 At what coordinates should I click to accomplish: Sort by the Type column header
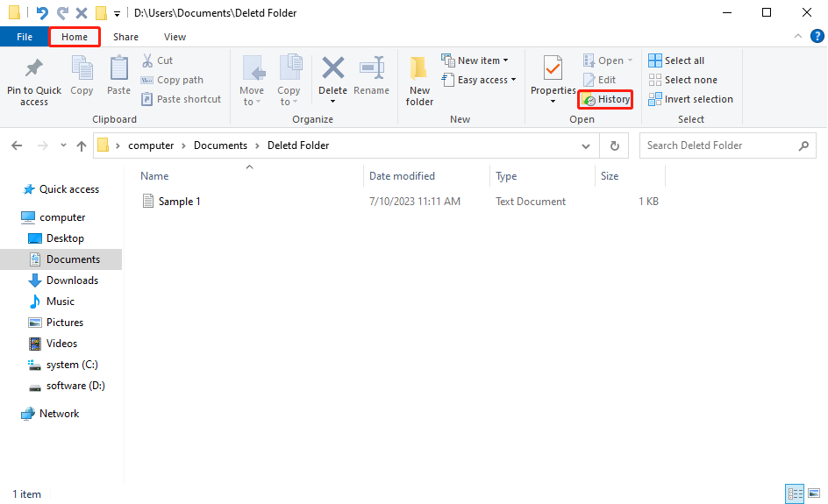(506, 176)
